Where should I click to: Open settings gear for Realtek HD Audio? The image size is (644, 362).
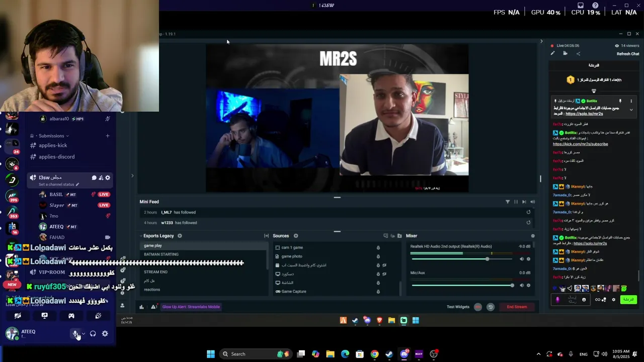[x=528, y=259]
